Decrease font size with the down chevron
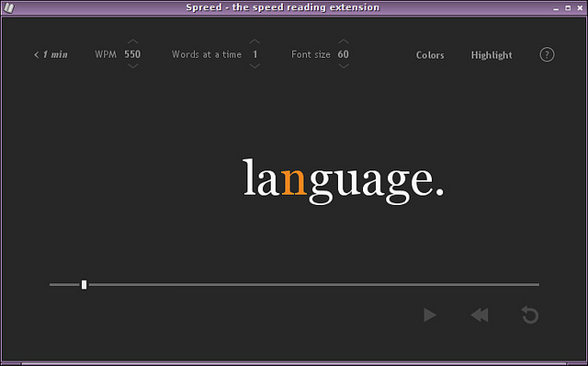This screenshot has width=588, height=366. (343, 66)
